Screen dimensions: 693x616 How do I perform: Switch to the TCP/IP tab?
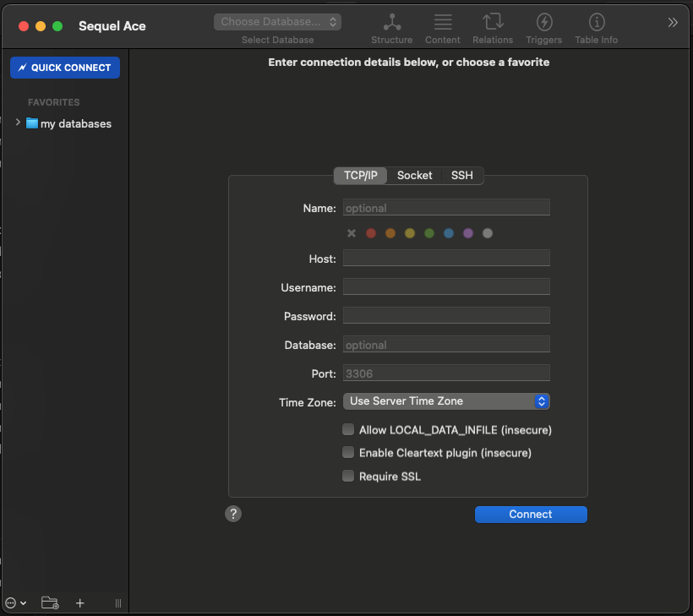pyautogui.click(x=361, y=176)
